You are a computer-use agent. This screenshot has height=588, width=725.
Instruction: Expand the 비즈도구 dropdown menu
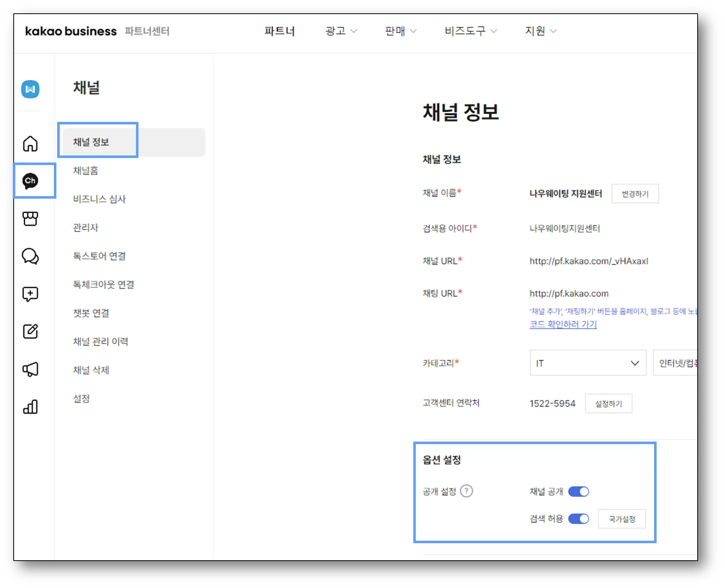tap(470, 31)
